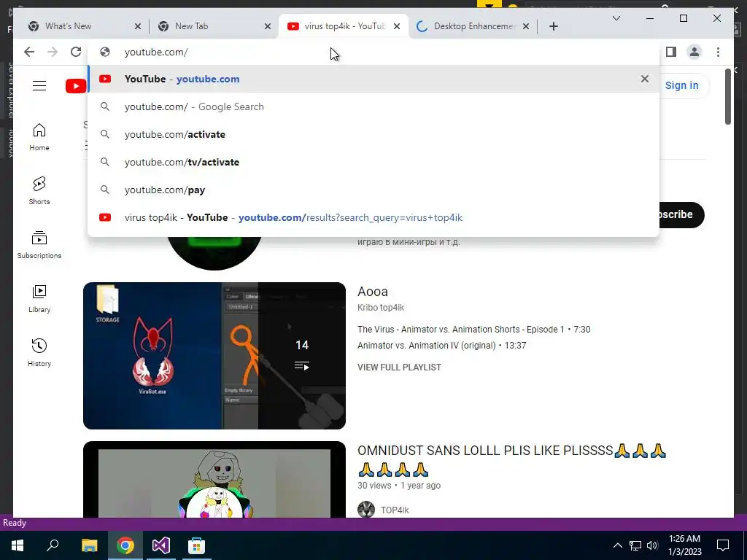The image size is (747, 560).
Task: Show hidden tray icons chevron
Action: pos(617,545)
